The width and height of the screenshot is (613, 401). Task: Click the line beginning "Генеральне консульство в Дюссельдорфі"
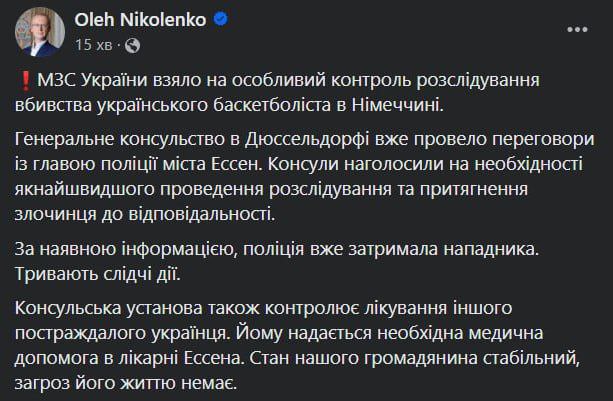click(x=305, y=140)
